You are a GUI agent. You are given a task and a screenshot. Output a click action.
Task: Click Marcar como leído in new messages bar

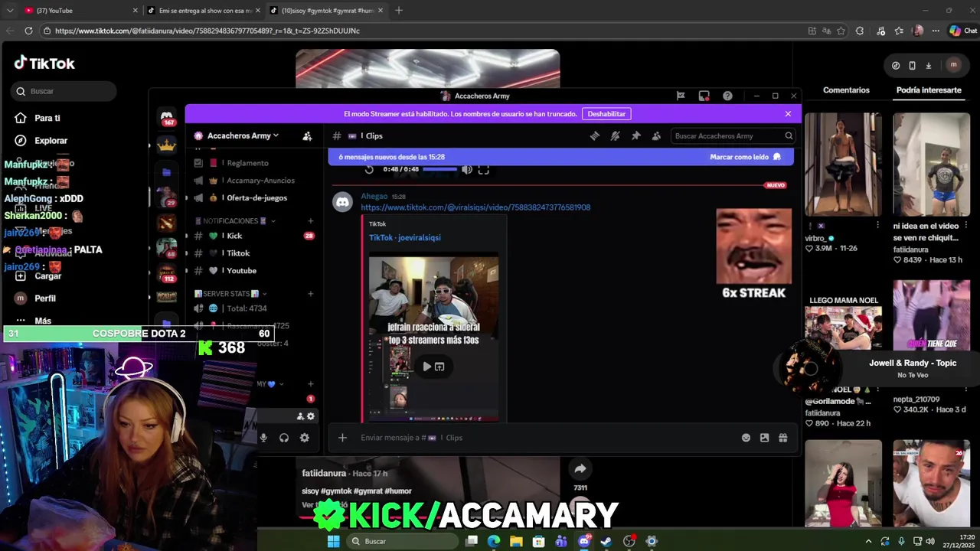tap(745, 157)
